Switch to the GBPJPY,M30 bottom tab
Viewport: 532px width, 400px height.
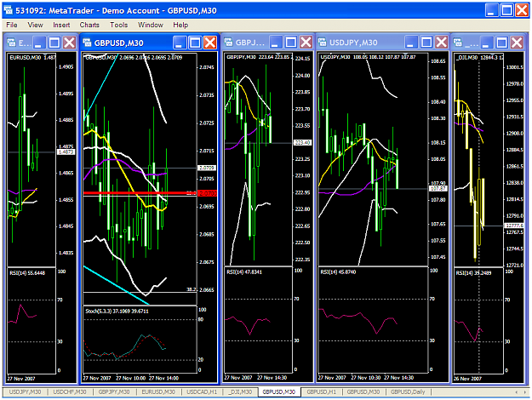coord(114,391)
